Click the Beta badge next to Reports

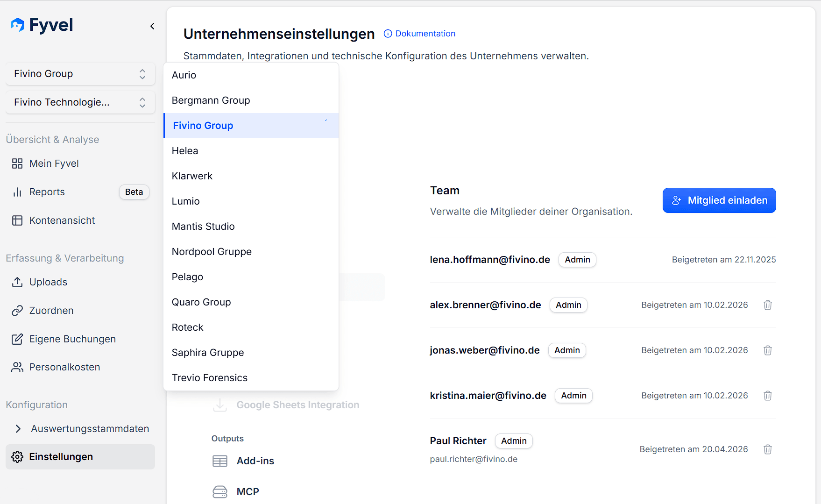point(134,192)
